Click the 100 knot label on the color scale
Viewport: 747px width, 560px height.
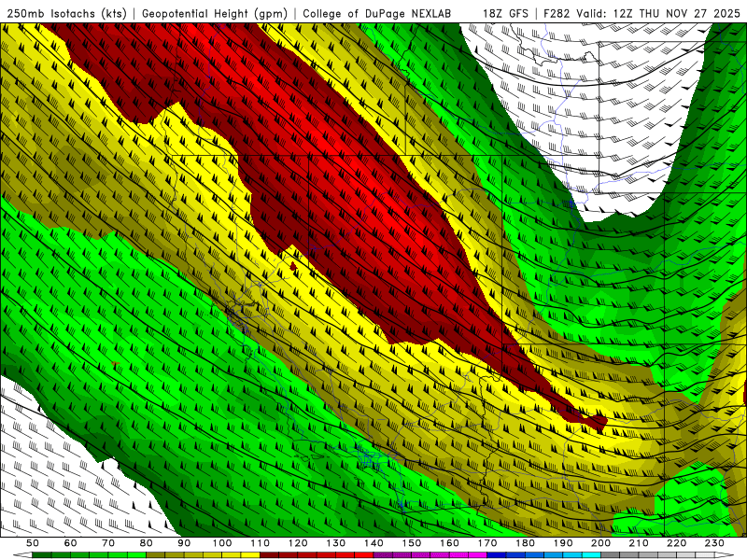(x=222, y=543)
